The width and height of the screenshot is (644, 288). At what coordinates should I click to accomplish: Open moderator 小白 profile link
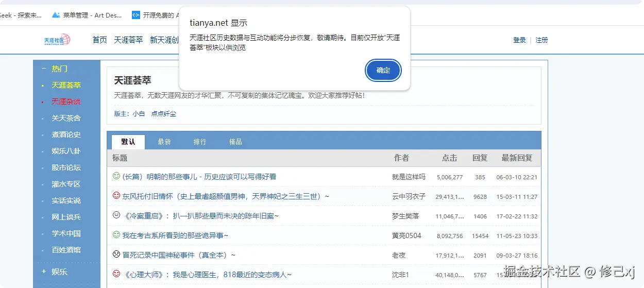139,114
